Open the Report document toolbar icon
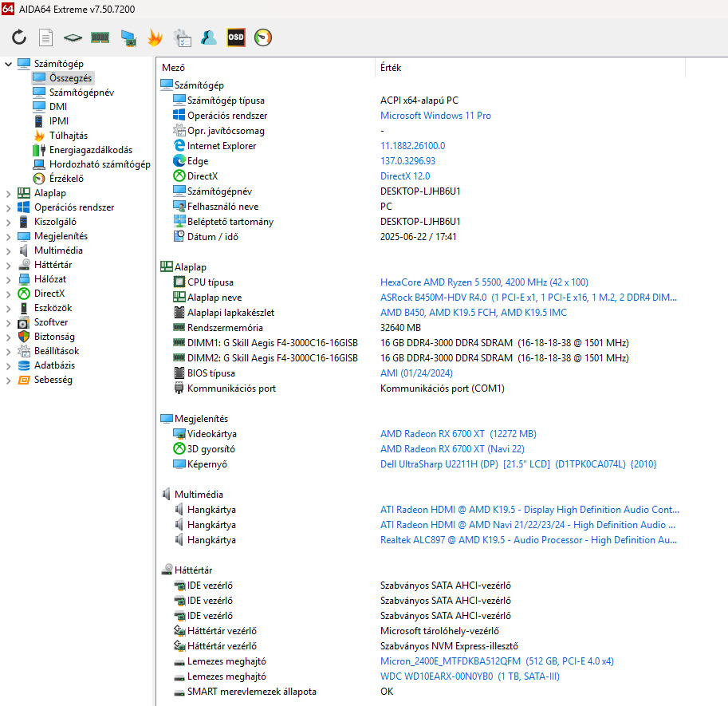 coord(45,37)
